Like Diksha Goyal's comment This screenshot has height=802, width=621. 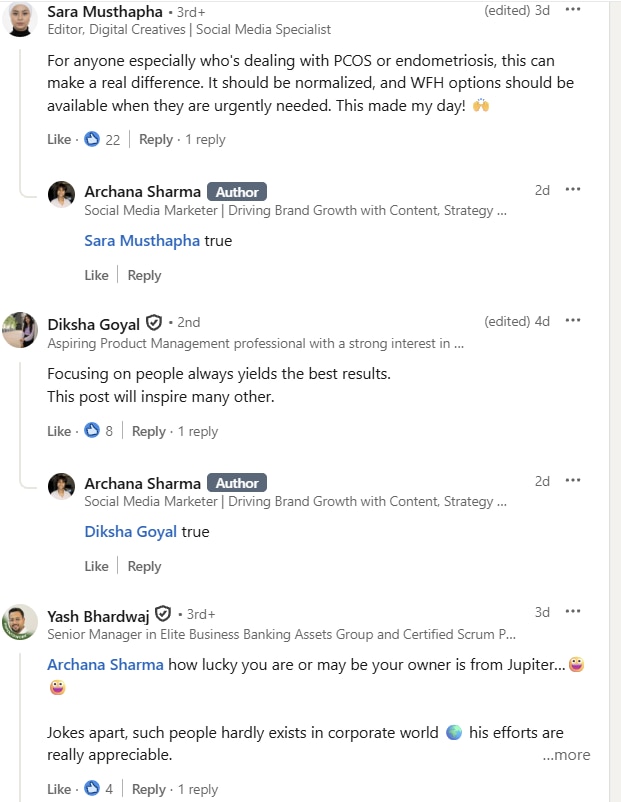tap(58, 431)
